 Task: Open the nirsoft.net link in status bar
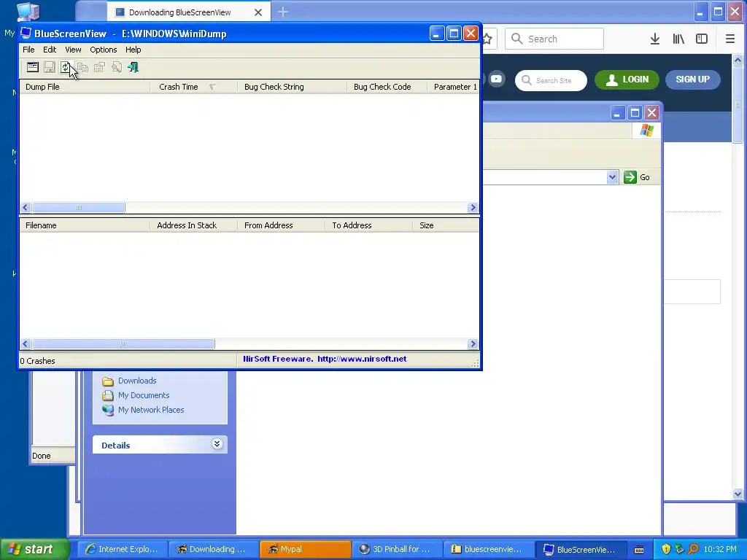point(362,359)
